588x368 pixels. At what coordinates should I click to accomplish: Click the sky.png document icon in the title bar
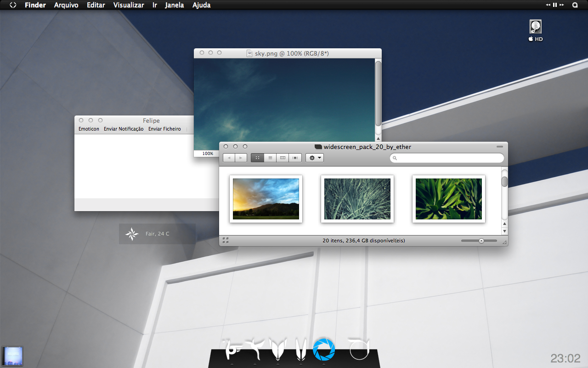pos(249,53)
